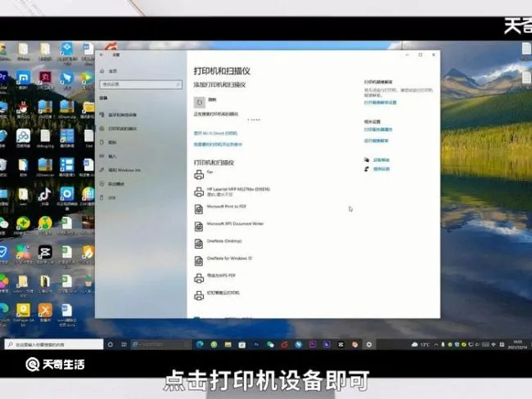The width and height of the screenshot is (532, 399).
Task: Open the Typing settings section
Action: click(x=109, y=156)
